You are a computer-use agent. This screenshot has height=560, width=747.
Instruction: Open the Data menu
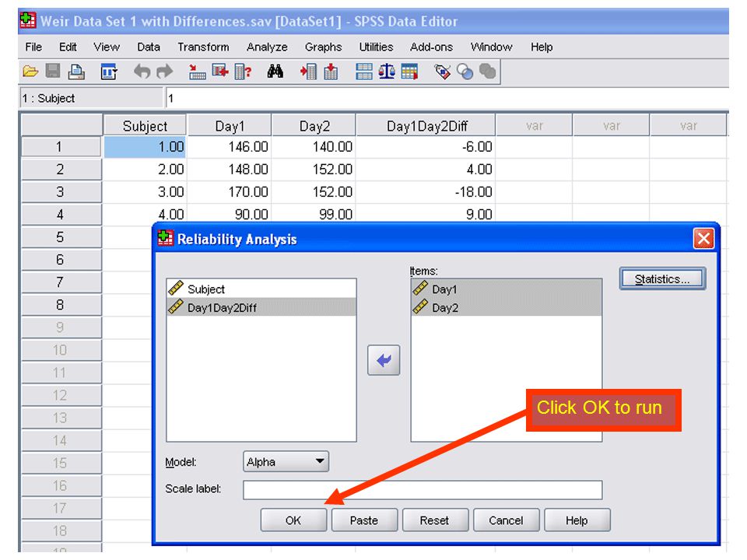(x=149, y=47)
